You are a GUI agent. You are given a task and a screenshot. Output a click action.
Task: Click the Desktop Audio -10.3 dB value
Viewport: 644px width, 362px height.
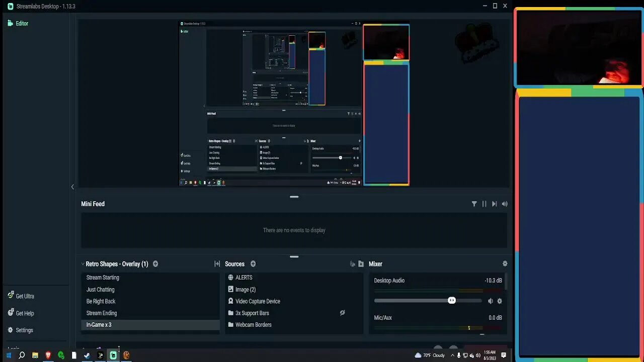493,281
